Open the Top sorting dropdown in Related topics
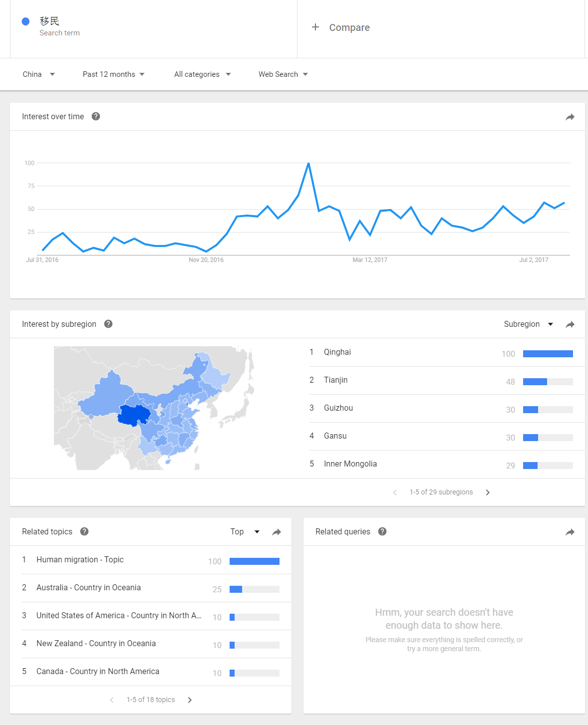Viewport: 588px width, 725px height. point(245,532)
